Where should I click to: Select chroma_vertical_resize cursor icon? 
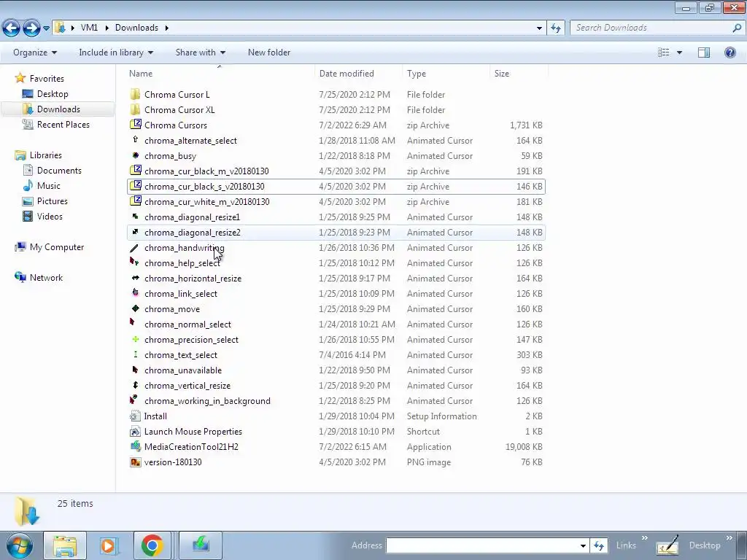click(x=135, y=385)
